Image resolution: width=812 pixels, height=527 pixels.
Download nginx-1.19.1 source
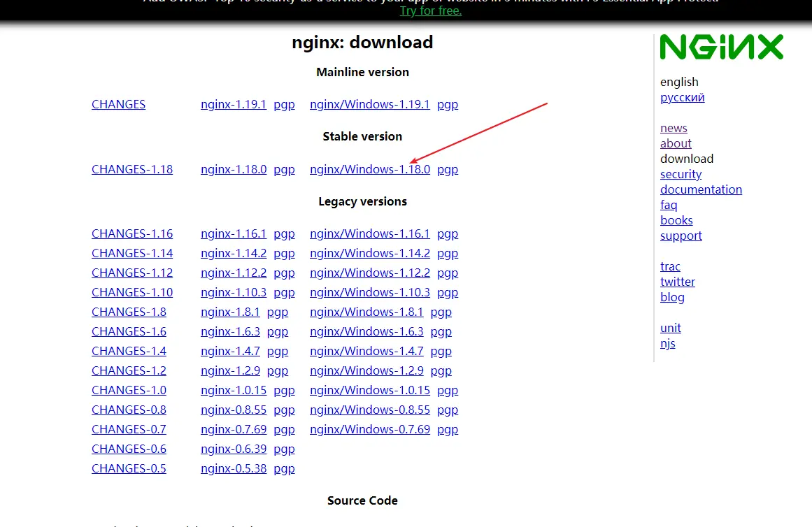(x=234, y=104)
